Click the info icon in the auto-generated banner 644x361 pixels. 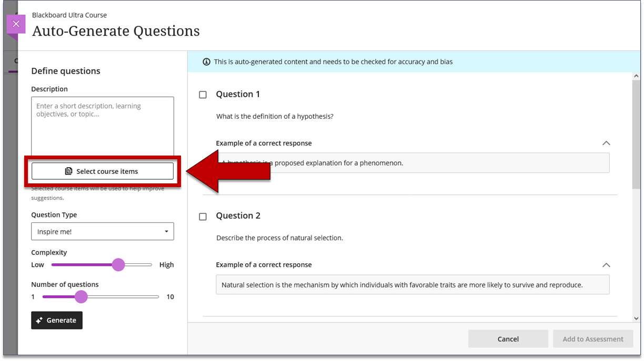coord(207,62)
